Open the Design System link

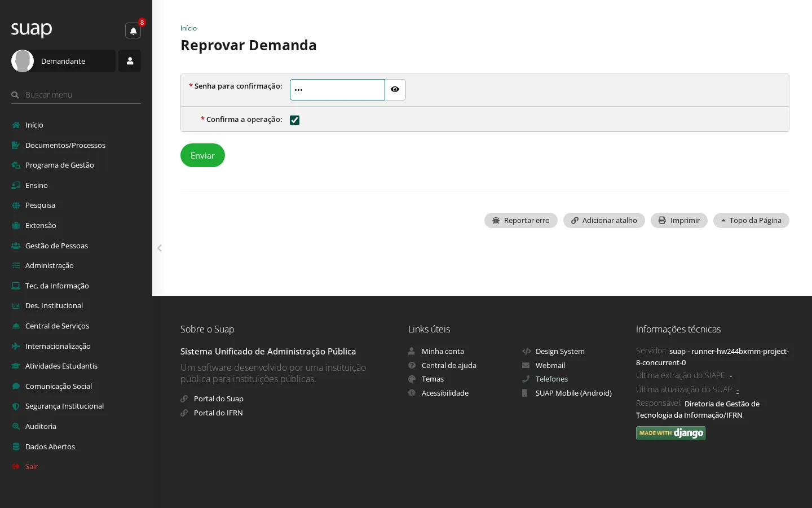[560, 351]
